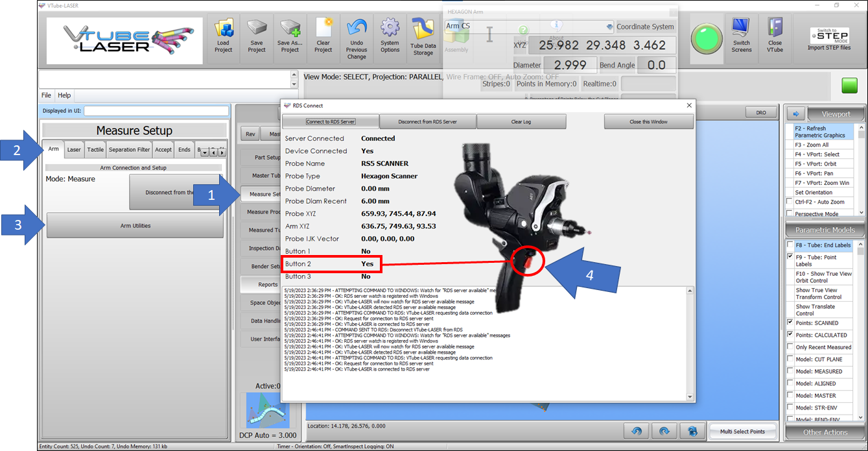The image size is (868, 451).
Task: Click Disconnect from RDS Server button
Action: click(x=428, y=121)
